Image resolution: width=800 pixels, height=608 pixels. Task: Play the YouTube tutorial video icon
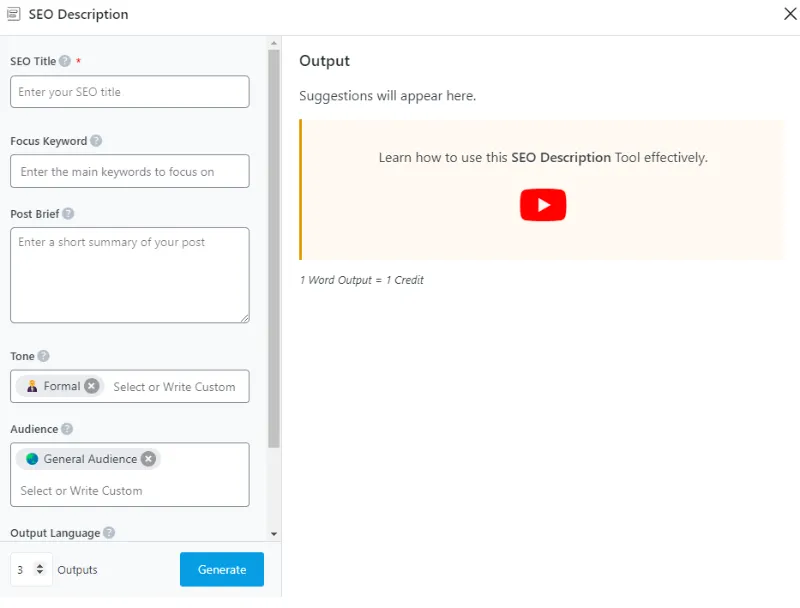542,205
